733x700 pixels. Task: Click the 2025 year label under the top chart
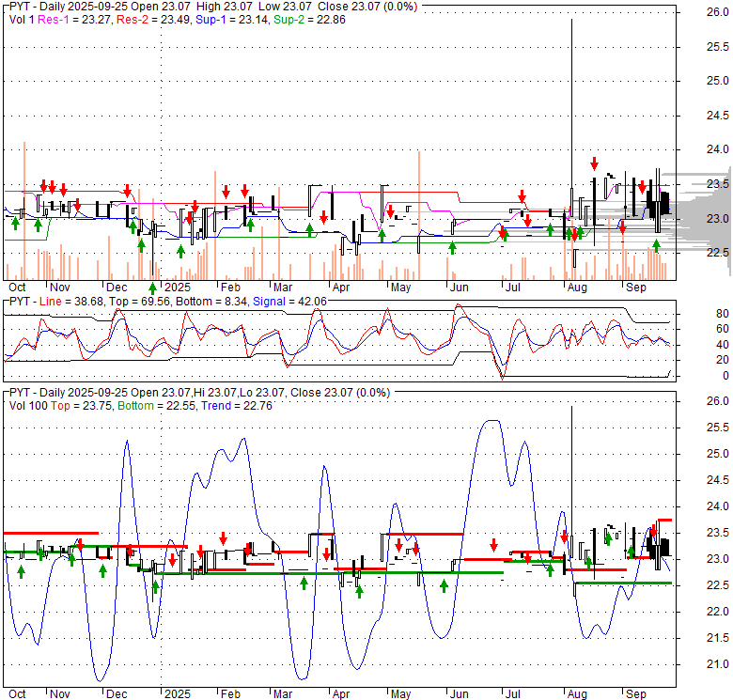pyautogui.click(x=178, y=288)
